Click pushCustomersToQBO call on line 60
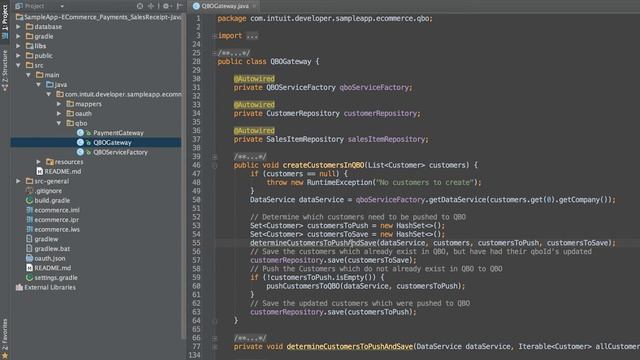Viewport: 640px width, 360px height. click(x=303, y=286)
